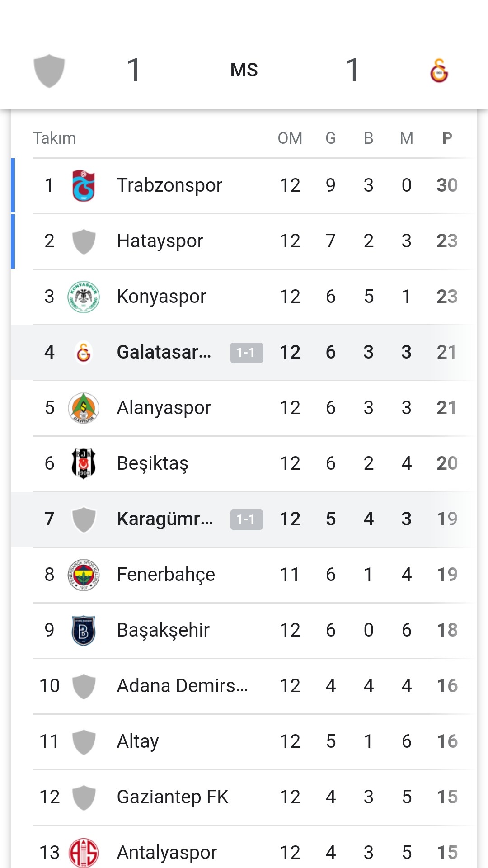The image size is (488, 868).
Task: Tap the Başakşehir club badge
Action: tap(84, 630)
